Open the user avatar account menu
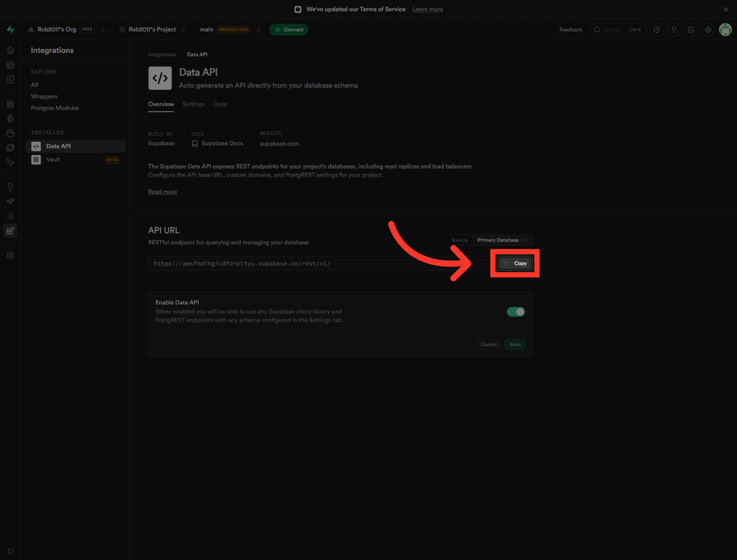Screen dimensions: 737x560 click(726, 30)
